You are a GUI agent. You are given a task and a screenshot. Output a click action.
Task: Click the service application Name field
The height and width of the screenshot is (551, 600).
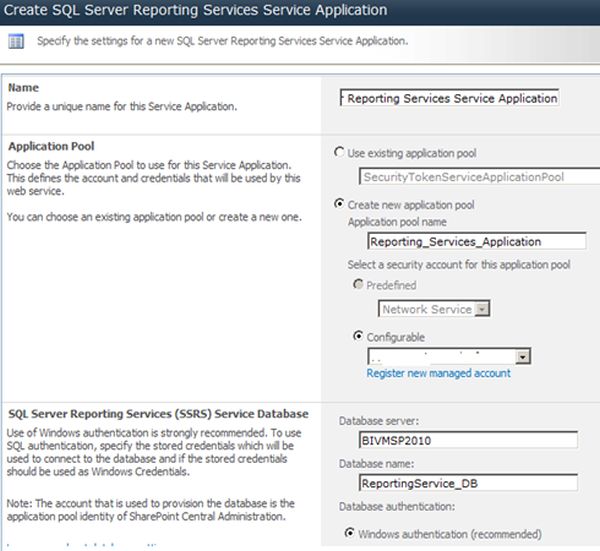(449, 98)
